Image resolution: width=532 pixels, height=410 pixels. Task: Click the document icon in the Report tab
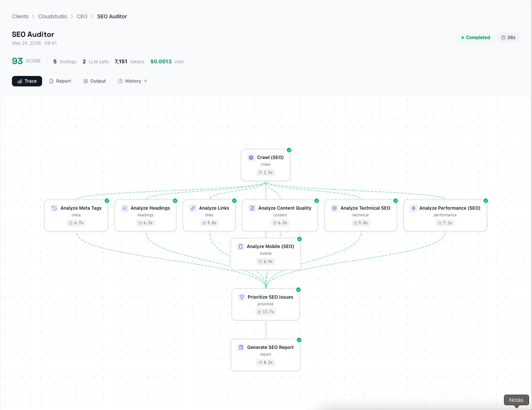[52, 81]
